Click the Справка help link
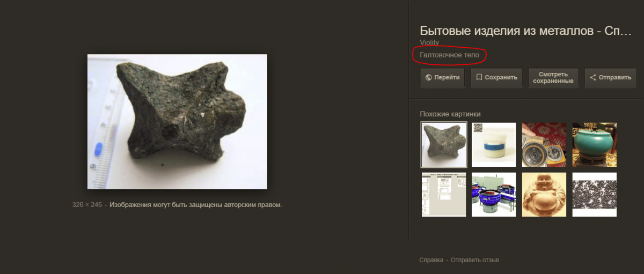The image size is (644, 274). pos(431,260)
